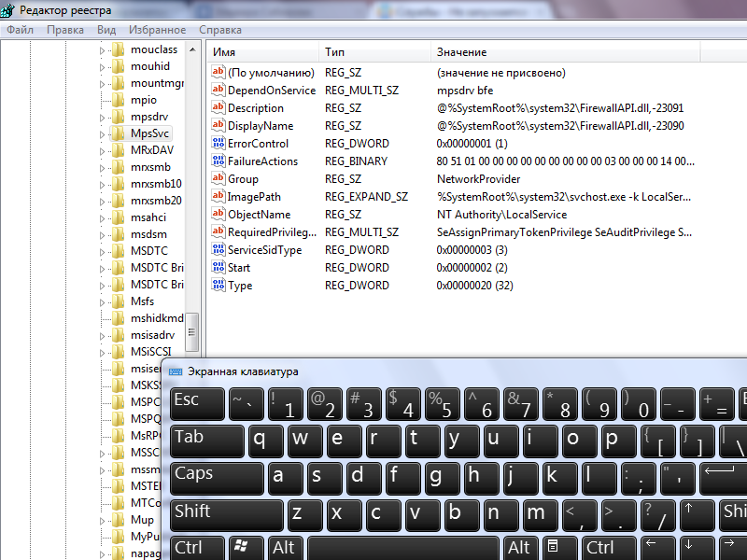Click the DWORD icon next to Start
This screenshot has height=560, width=747.
[x=218, y=268]
